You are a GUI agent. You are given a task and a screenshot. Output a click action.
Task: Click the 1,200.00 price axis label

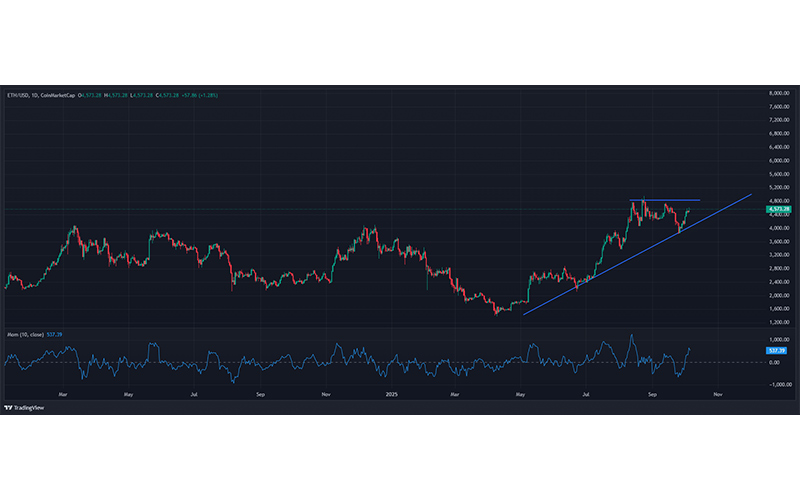coord(780,323)
